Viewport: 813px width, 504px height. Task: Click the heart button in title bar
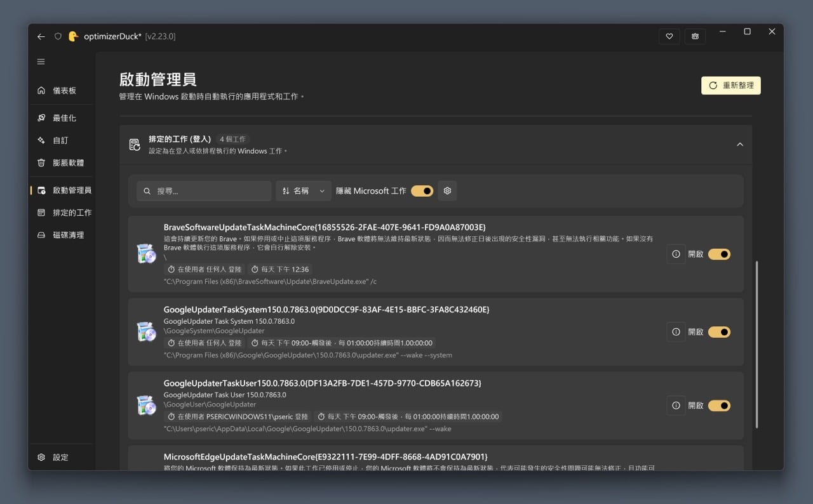pos(669,37)
